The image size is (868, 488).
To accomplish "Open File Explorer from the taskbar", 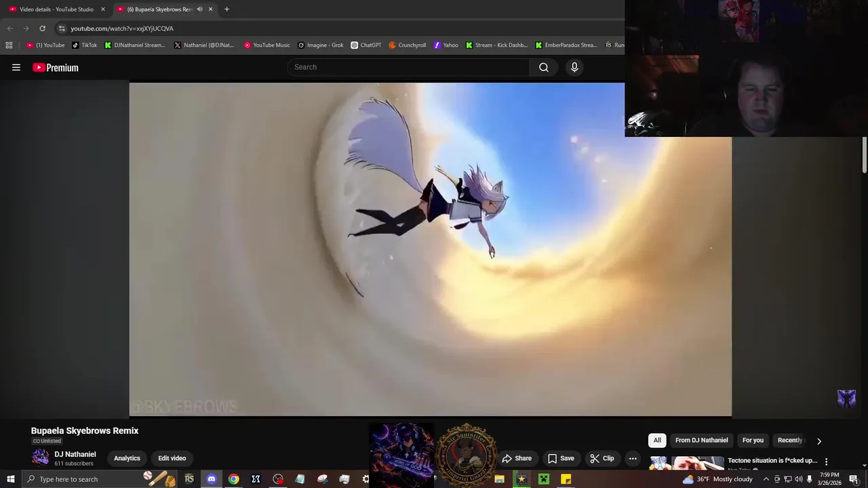I will [x=500, y=479].
